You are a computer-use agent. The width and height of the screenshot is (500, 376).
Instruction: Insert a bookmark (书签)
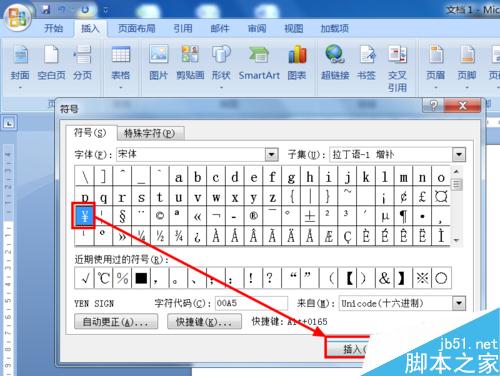pyautogui.click(x=366, y=63)
